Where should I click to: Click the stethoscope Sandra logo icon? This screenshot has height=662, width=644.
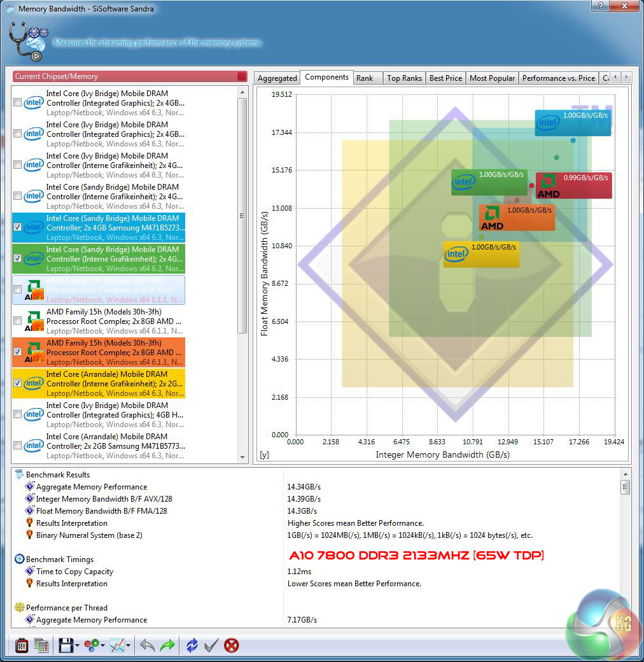pos(29,41)
